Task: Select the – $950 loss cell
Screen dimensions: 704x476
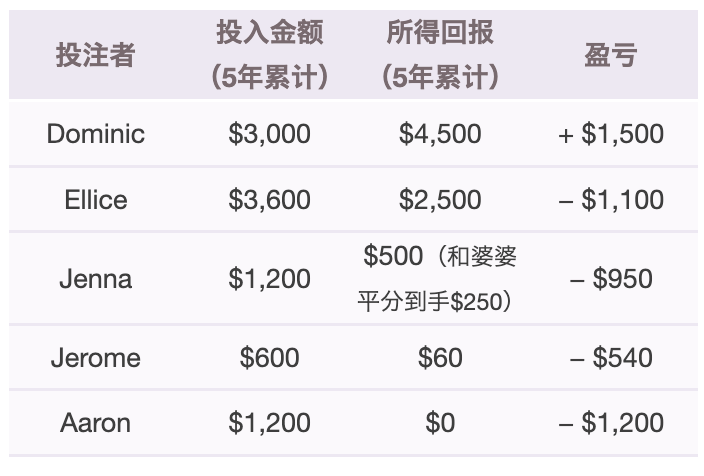Action: pyautogui.click(x=611, y=279)
